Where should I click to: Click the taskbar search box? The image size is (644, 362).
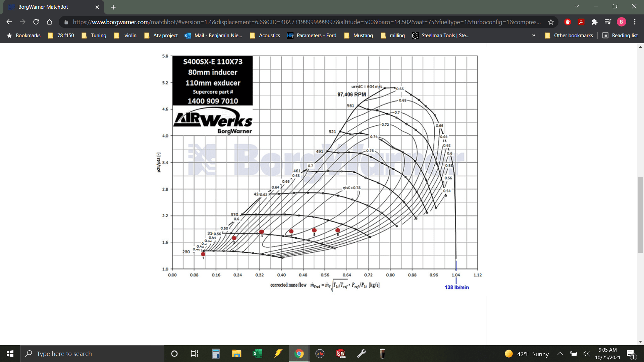tap(92, 354)
